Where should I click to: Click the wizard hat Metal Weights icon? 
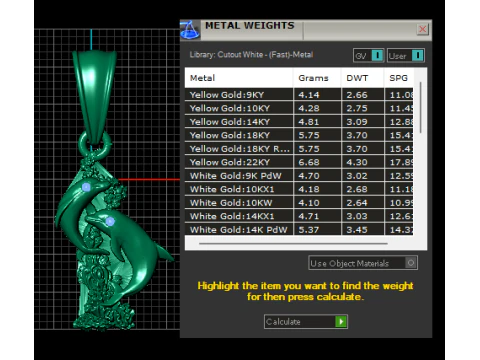[x=190, y=30]
